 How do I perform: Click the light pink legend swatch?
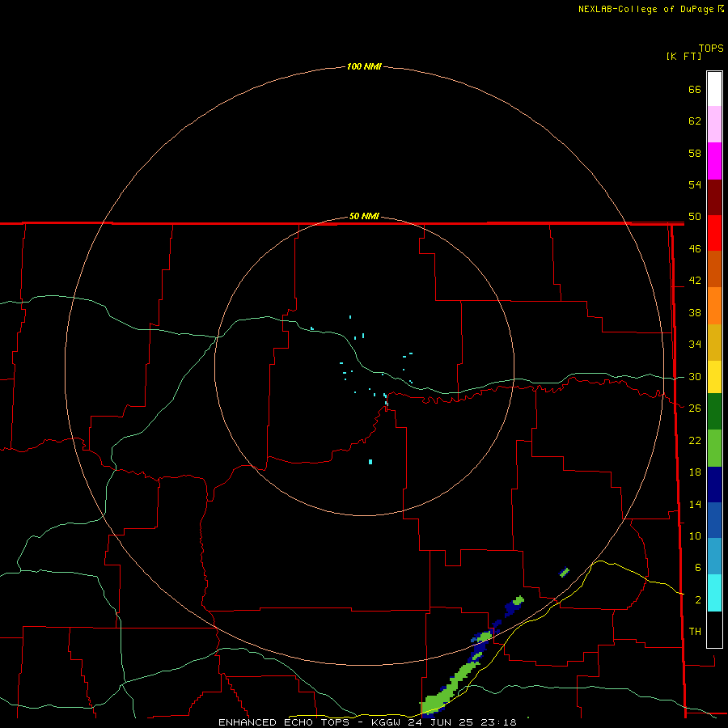[x=714, y=124]
